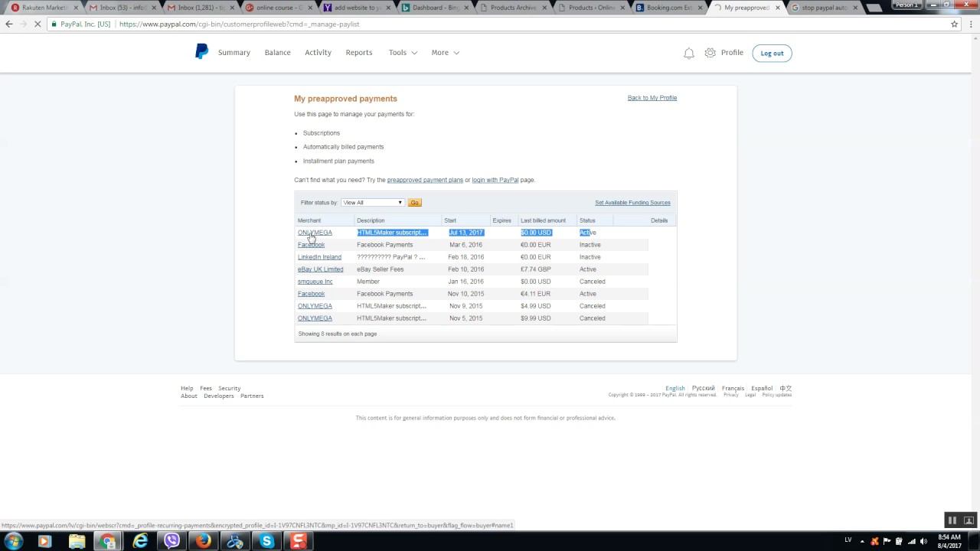Open the footer Developers link
Viewport: 980px width, 551px height.
219,396
